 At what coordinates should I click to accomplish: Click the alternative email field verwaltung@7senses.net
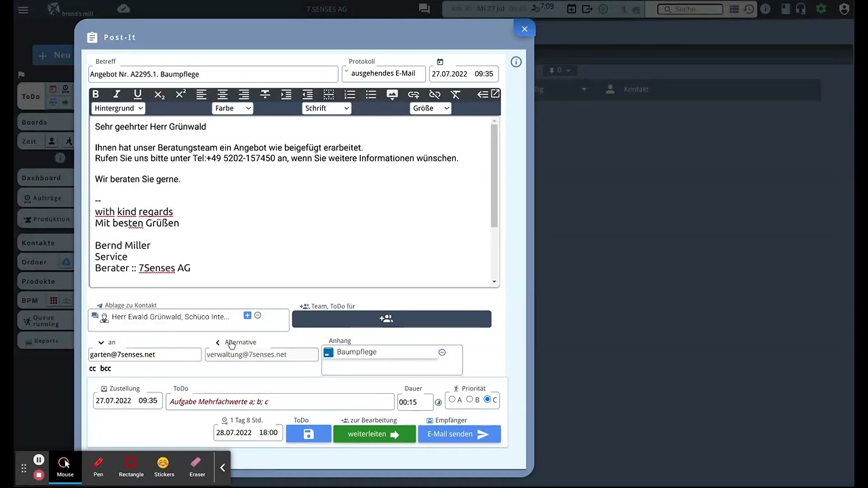coord(262,354)
